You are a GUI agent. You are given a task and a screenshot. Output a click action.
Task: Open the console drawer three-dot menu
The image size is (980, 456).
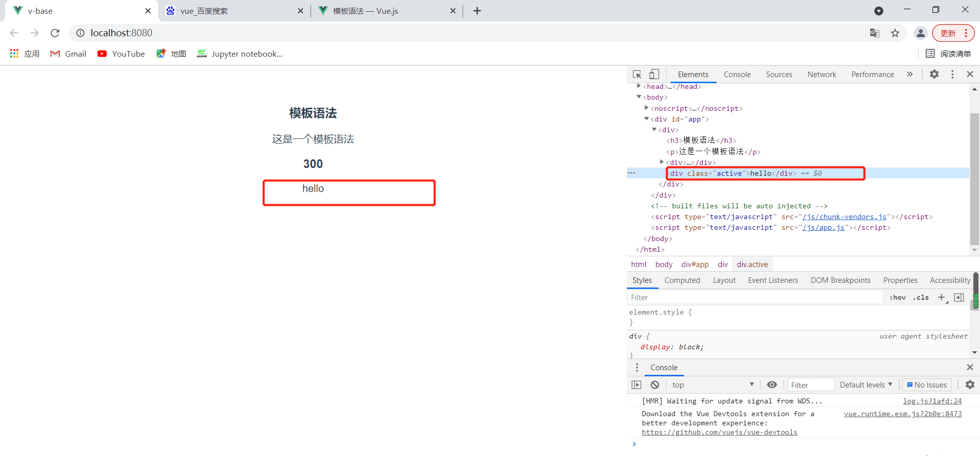[x=636, y=367]
